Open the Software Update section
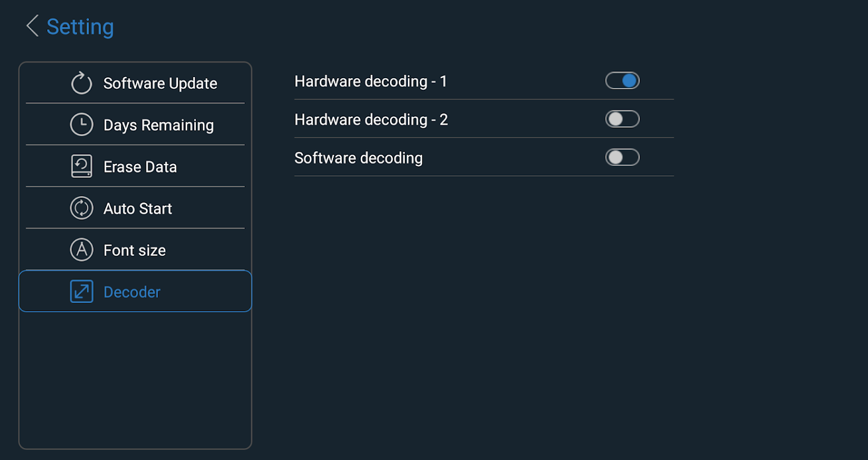This screenshot has height=460, width=868. coord(160,83)
